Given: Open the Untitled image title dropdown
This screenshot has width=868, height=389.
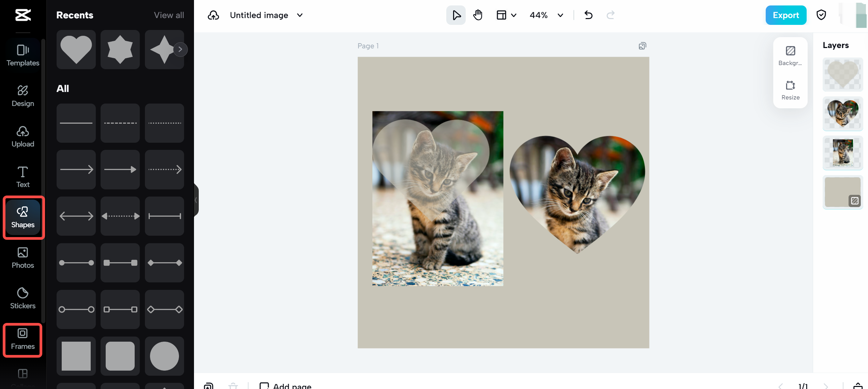Looking at the screenshot, I should coord(299,15).
